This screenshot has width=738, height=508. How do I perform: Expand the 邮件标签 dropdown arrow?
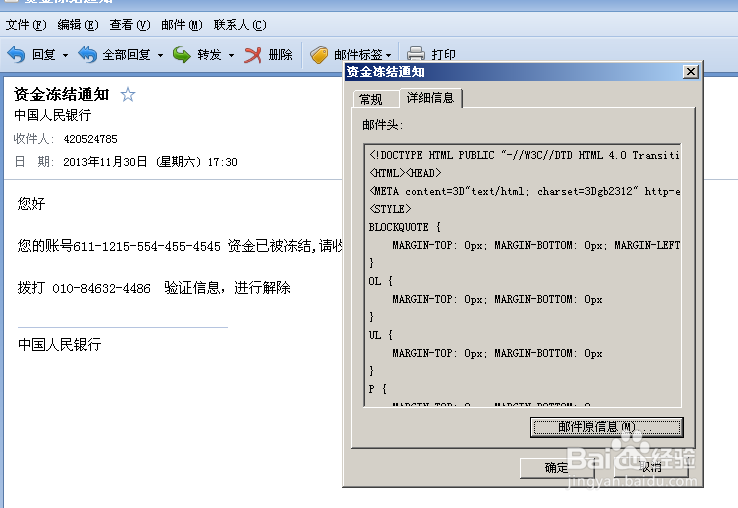(x=388, y=56)
